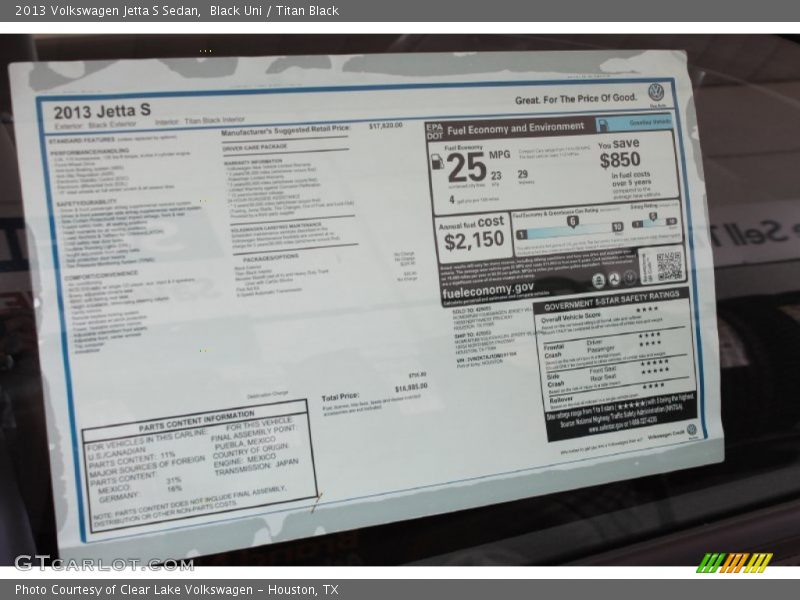
Task: Click the You save $850 text
Action: pos(620,153)
